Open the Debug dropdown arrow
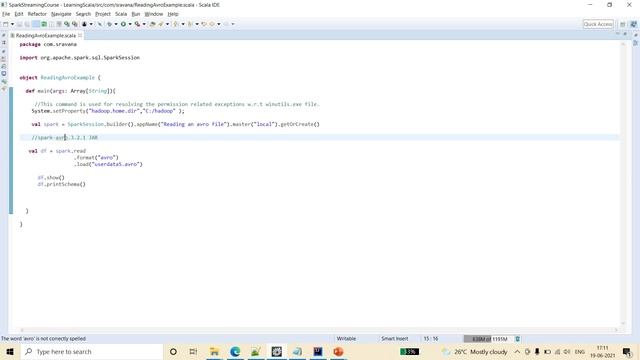640x360 pixels. pos(116,24)
